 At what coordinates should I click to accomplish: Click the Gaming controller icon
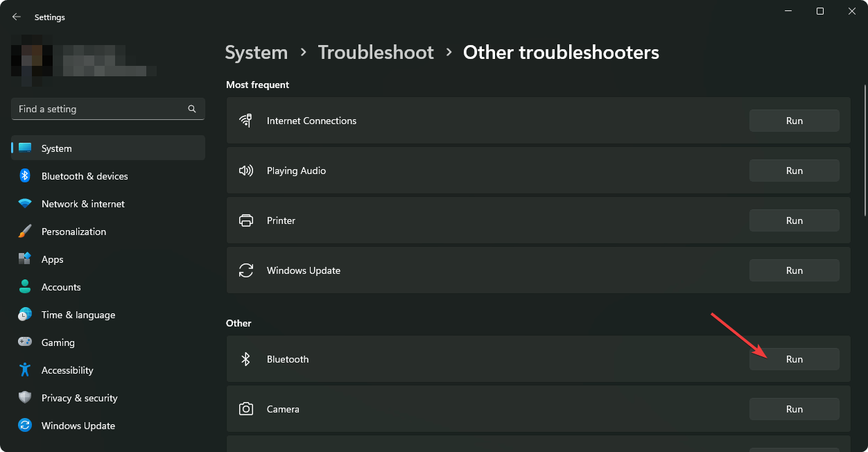[x=25, y=342]
